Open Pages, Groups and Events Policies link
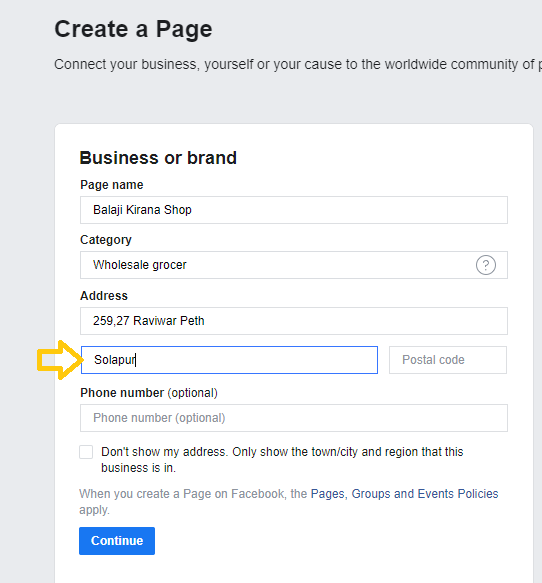The image size is (542, 583). click(404, 494)
